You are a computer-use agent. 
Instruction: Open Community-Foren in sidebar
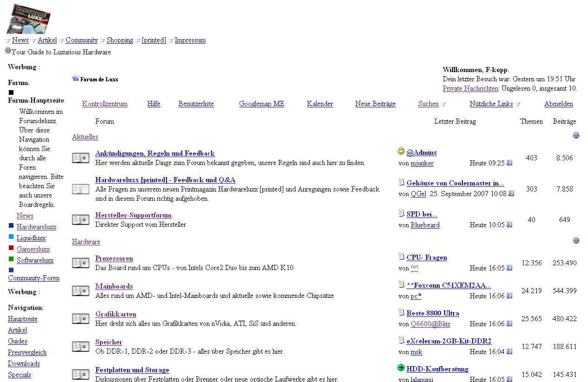point(33,278)
